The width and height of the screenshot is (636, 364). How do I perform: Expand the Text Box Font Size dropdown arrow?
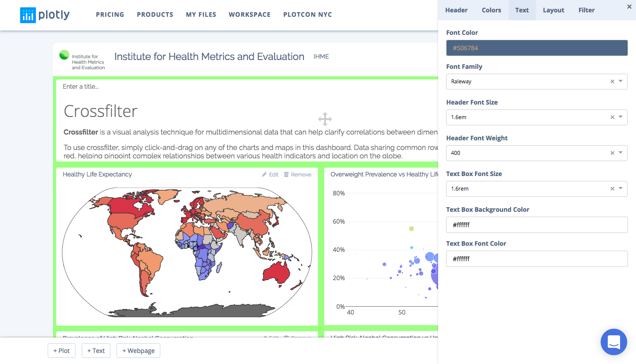pyautogui.click(x=621, y=189)
